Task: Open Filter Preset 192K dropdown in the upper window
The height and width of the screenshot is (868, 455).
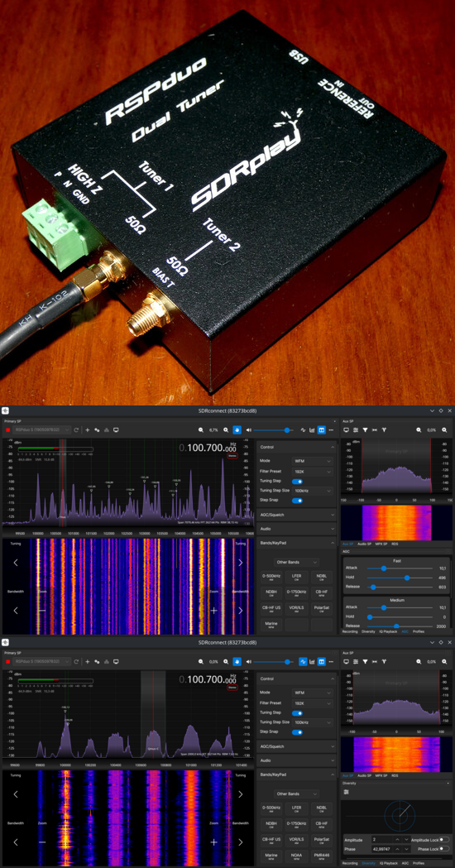Action: (312, 471)
